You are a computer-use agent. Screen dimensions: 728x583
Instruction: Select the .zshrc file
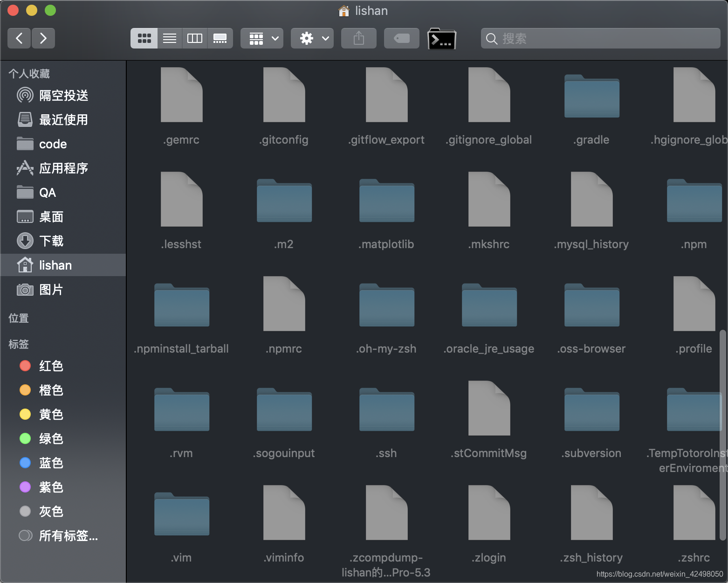(x=694, y=513)
